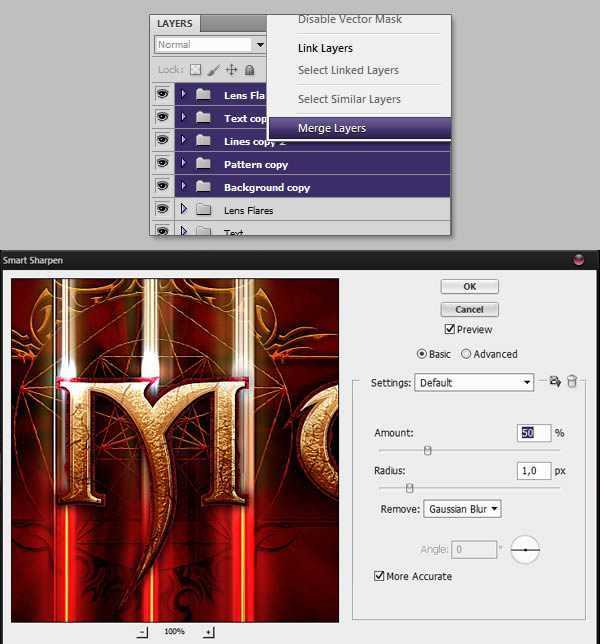Click the lock transparent pixels icon
The height and width of the screenshot is (644, 600).
pyautogui.click(x=196, y=70)
